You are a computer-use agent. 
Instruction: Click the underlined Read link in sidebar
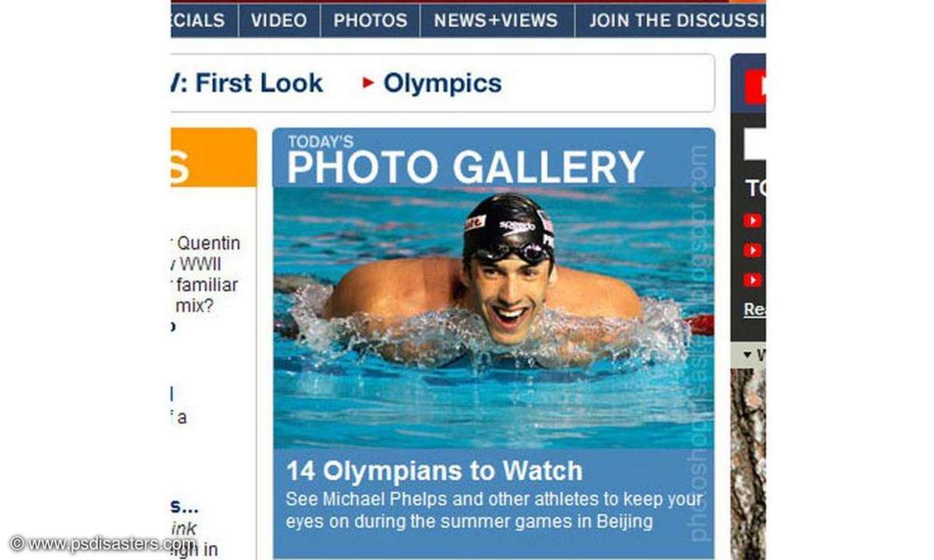754,310
